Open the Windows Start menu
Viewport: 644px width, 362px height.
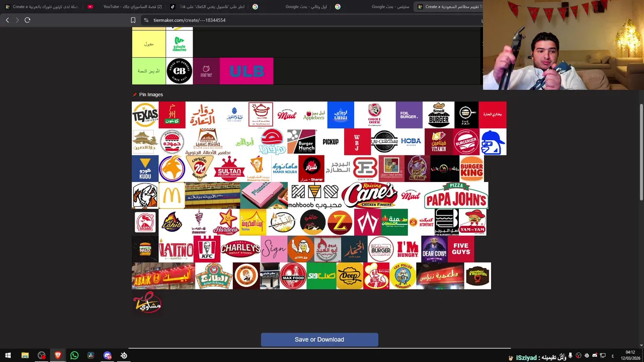click(x=8, y=355)
